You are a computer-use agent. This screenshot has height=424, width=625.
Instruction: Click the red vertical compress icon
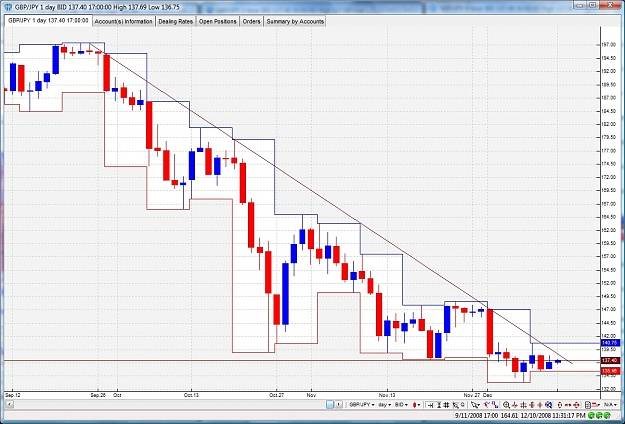540,405
